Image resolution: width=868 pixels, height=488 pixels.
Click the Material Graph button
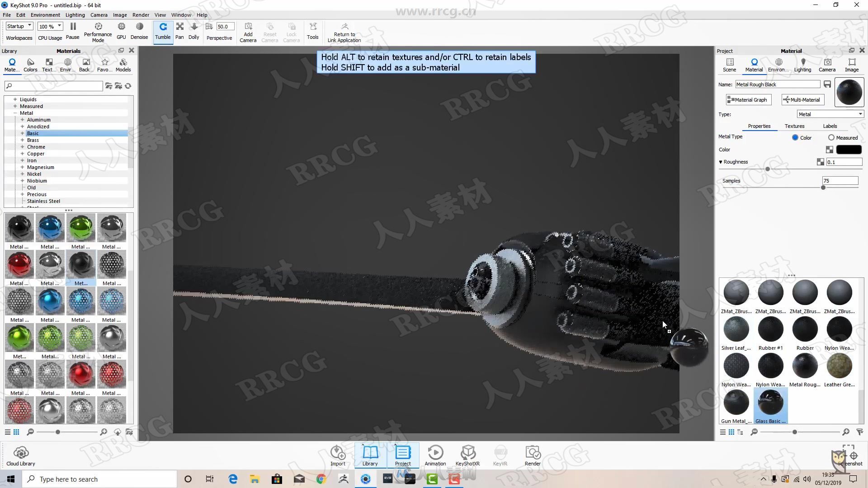click(x=748, y=99)
